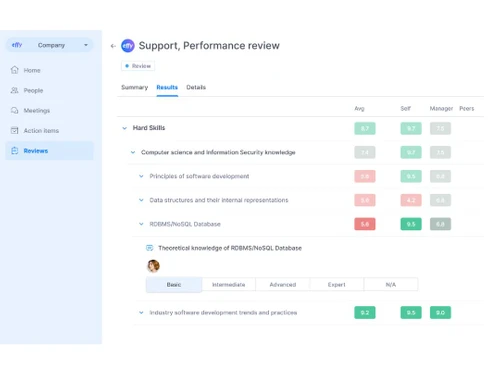Click the back arrow beside the title
This screenshot has width=500, height=375.
[113, 46]
